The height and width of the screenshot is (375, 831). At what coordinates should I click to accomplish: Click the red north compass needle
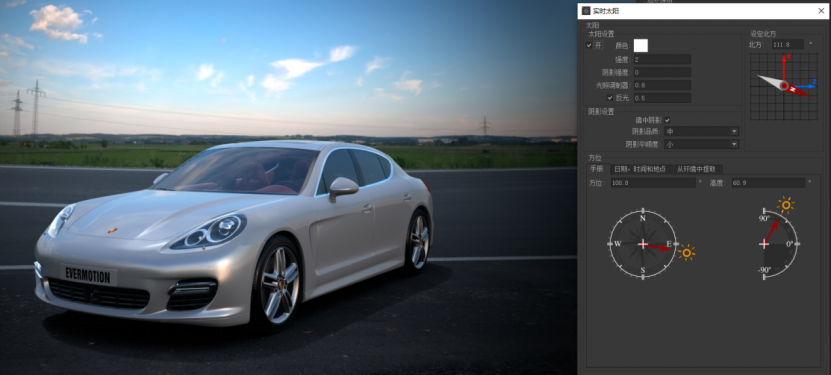797,89
